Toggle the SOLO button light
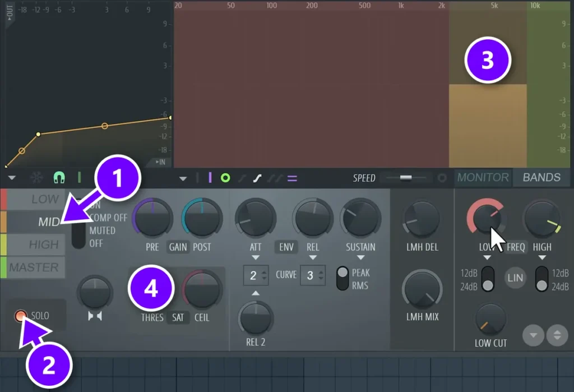 (x=21, y=315)
